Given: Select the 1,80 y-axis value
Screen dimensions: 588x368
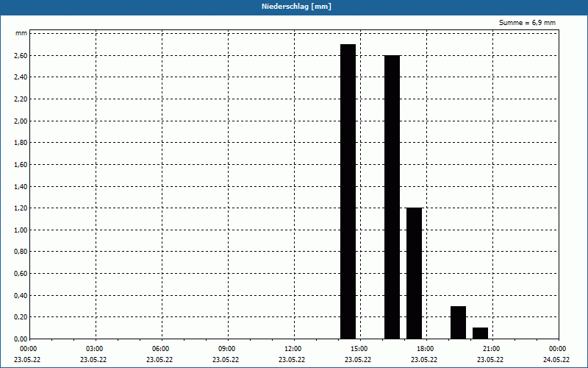Looking at the screenshot, I should 21,143.
